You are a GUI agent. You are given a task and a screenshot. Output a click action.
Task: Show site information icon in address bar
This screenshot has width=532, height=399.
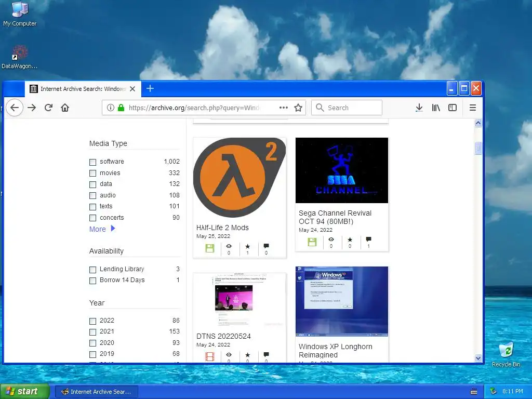tap(111, 108)
